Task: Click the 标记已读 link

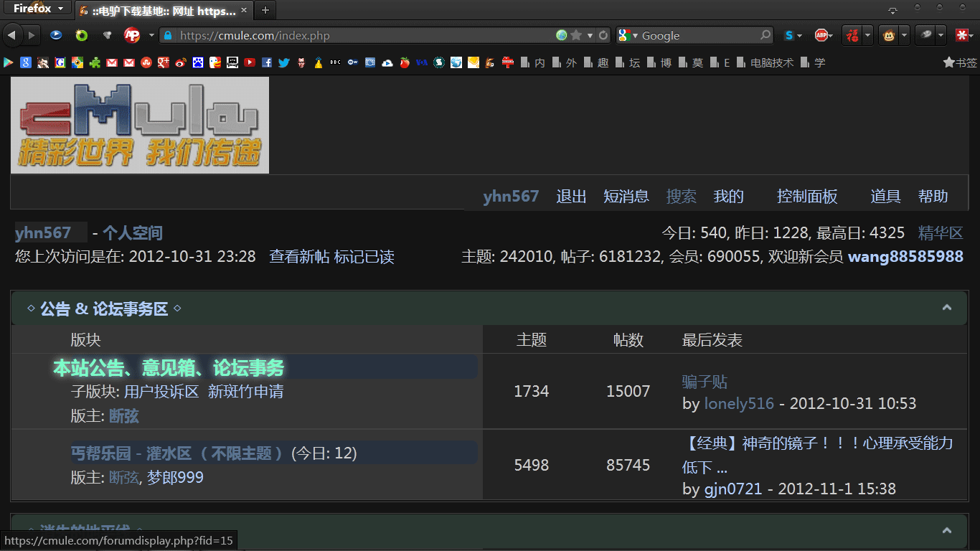Action: point(364,256)
